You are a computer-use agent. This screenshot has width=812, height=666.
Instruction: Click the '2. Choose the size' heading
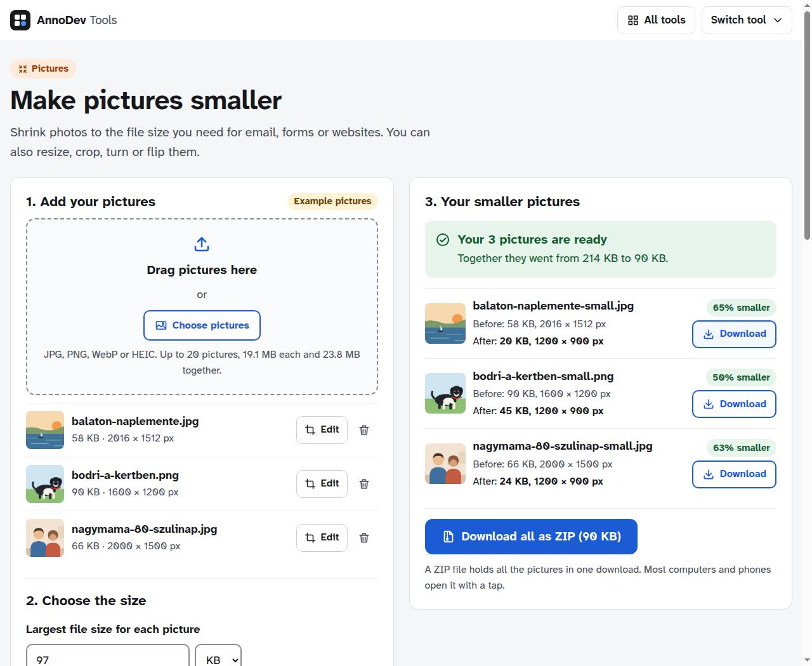86,601
